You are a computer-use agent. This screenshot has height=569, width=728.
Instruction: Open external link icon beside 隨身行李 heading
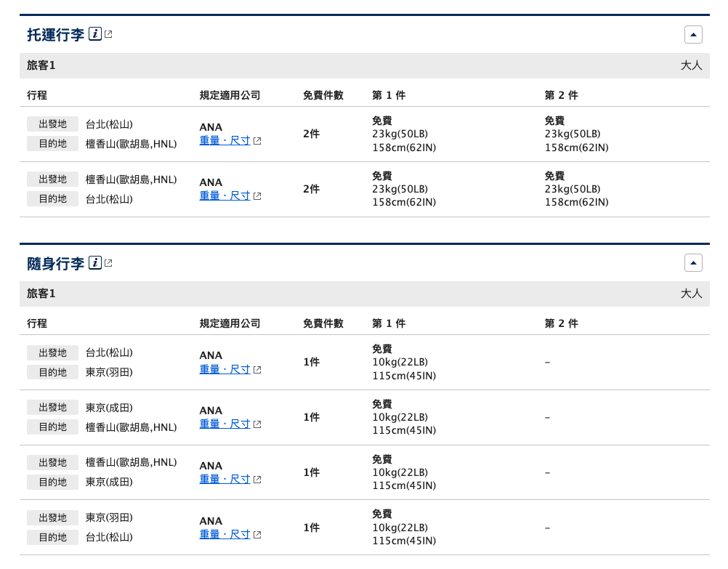(109, 263)
